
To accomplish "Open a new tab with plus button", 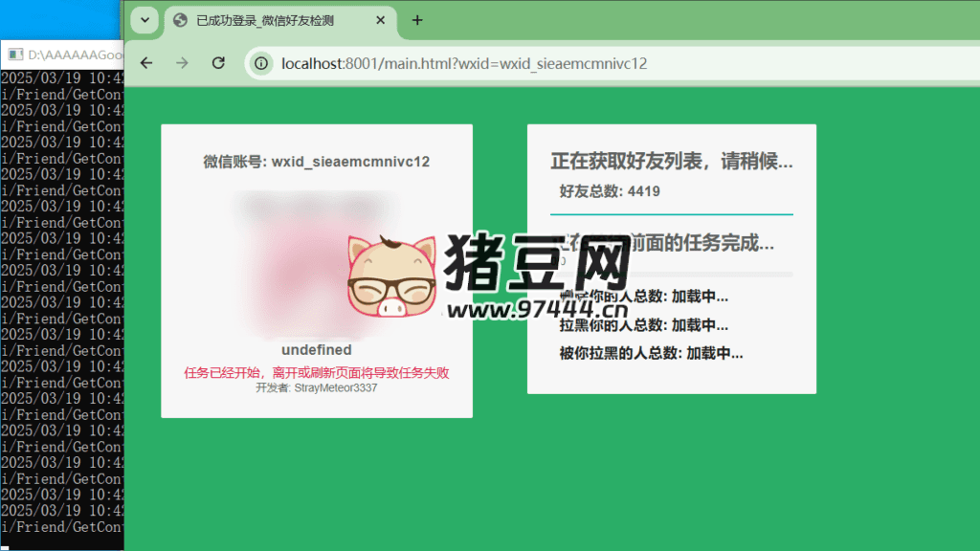I will (416, 20).
